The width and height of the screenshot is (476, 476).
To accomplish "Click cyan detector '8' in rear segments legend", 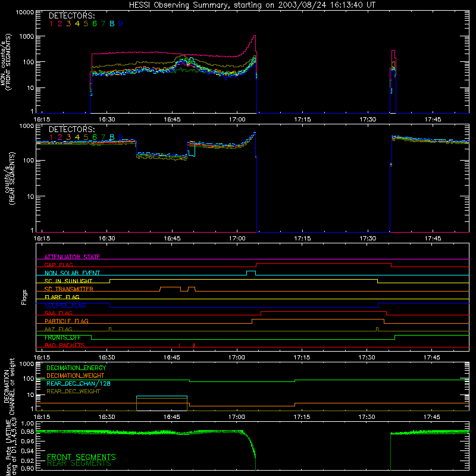I will (112, 137).
